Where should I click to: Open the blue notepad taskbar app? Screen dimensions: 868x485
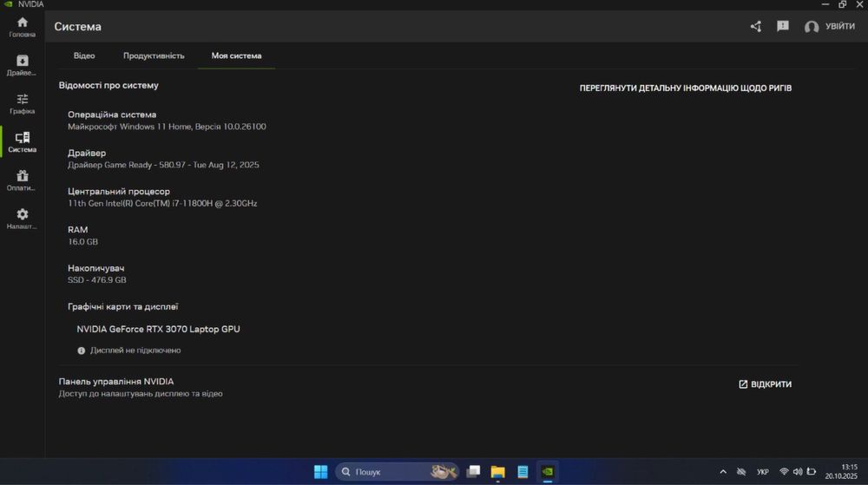tap(523, 472)
